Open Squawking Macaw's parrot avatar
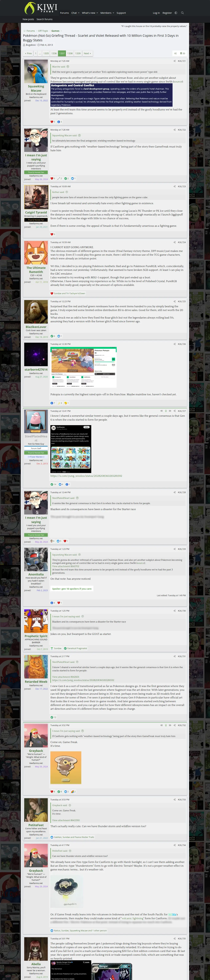Screen dimensions: 210x980 [x=36, y=71]
